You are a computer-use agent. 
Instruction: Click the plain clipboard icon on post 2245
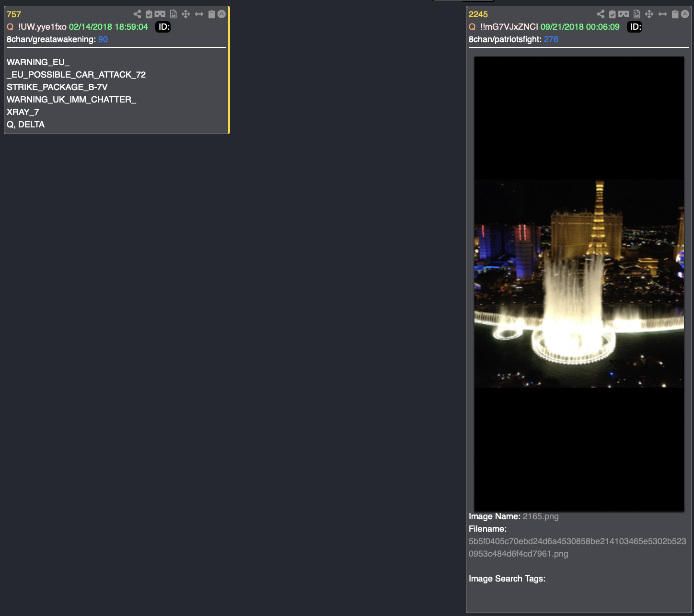coord(675,14)
